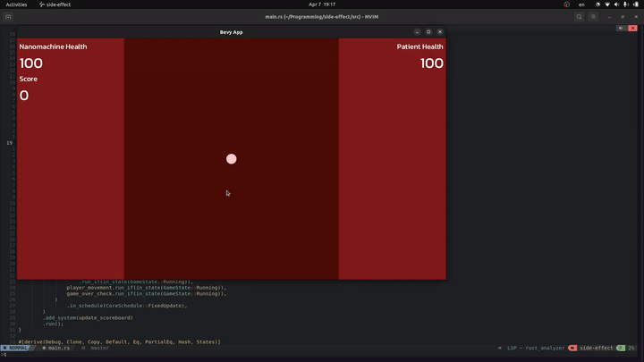Image resolution: width=644 pixels, height=362 pixels.
Task: Click the speaker volume icon in top bar
Action: point(616,4)
